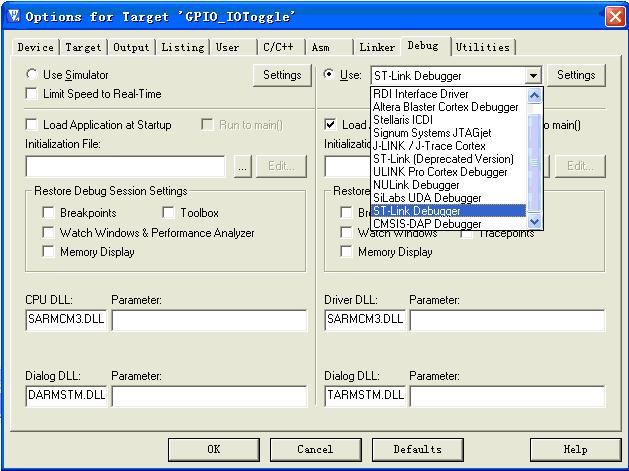Select the Use hardware debugger radio button
This screenshot has width=629, height=471.
click(x=329, y=75)
